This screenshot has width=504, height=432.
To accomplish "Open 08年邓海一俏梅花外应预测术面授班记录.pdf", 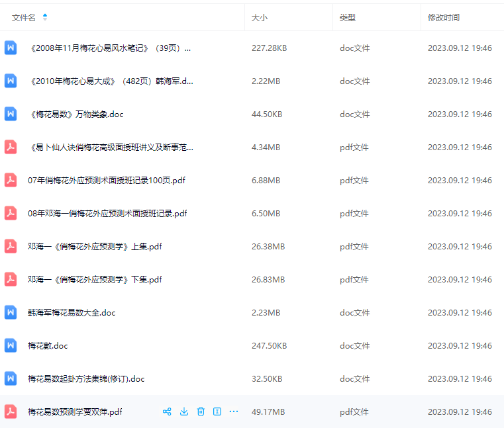I will [107, 214].
